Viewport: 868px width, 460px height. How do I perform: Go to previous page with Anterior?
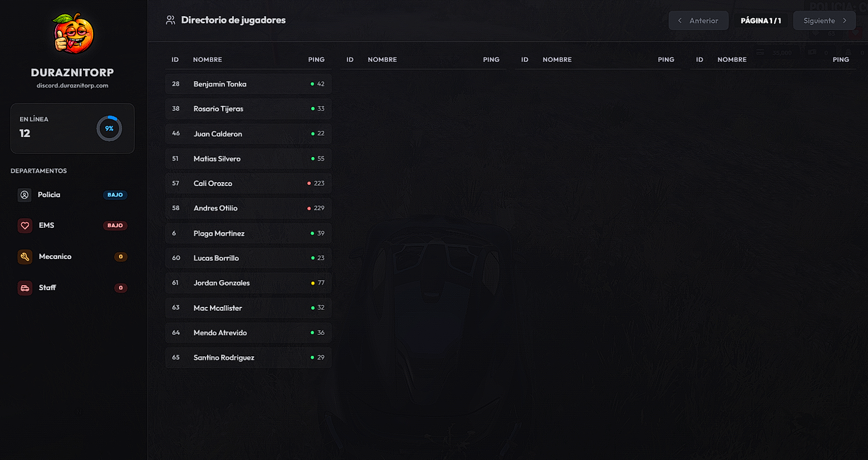point(698,21)
